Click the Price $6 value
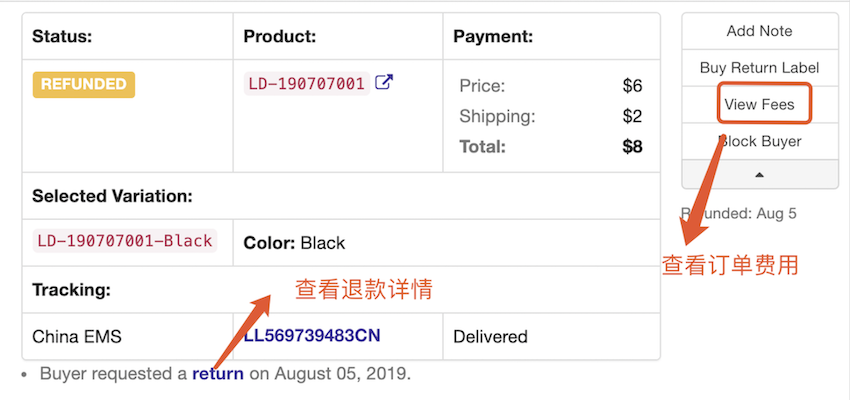This screenshot has height=400, width=850. pyautogui.click(x=632, y=86)
